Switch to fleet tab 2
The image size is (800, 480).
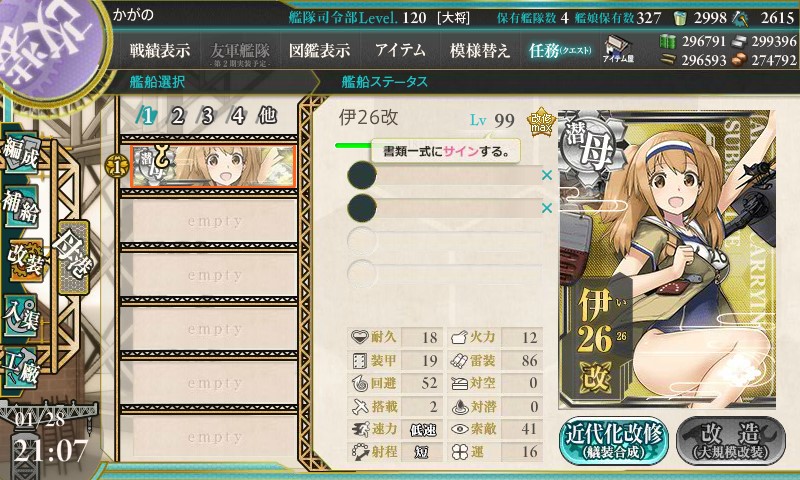pyautogui.click(x=178, y=116)
